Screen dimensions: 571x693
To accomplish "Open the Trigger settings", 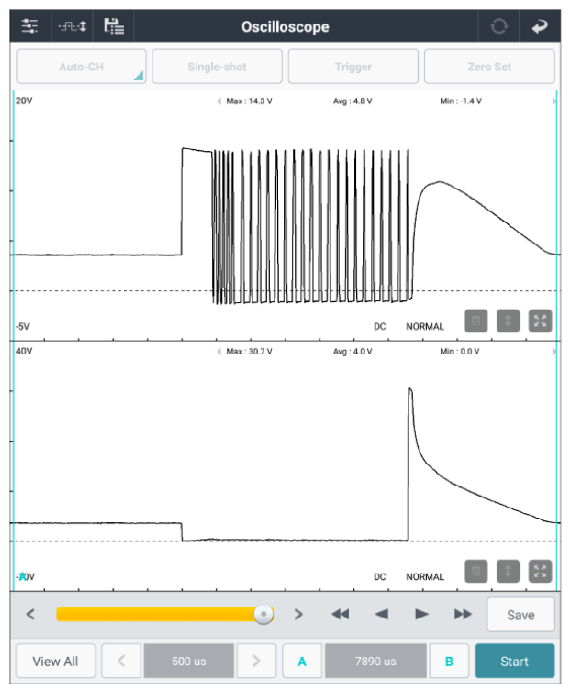I will pyautogui.click(x=353, y=66).
